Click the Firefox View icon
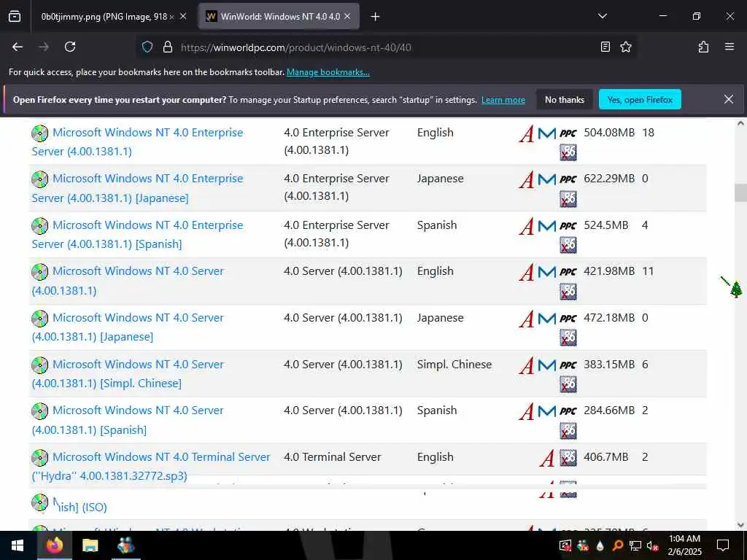 click(x=15, y=17)
